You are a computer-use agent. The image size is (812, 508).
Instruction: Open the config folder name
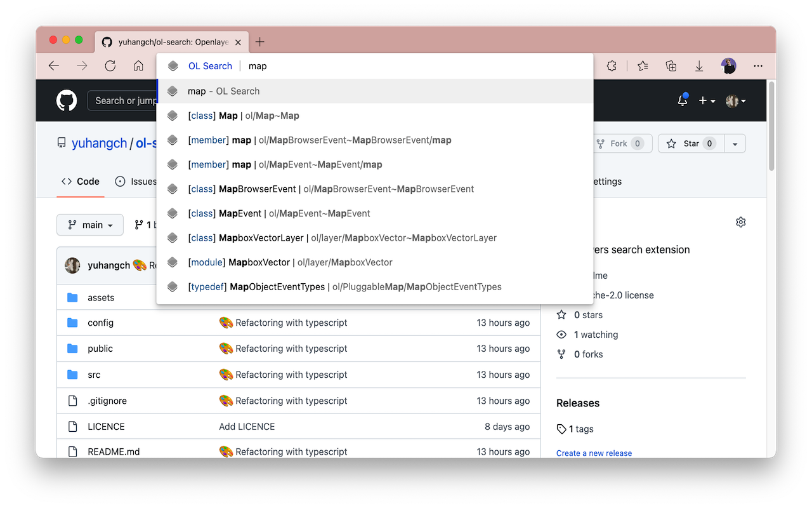tap(100, 323)
